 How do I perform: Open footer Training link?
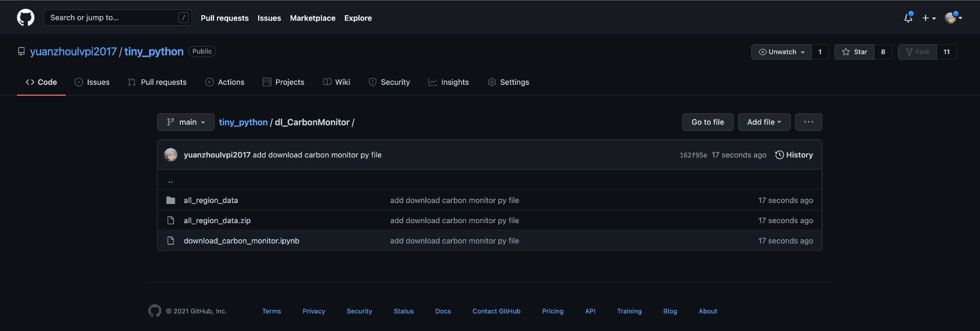[x=629, y=311]
